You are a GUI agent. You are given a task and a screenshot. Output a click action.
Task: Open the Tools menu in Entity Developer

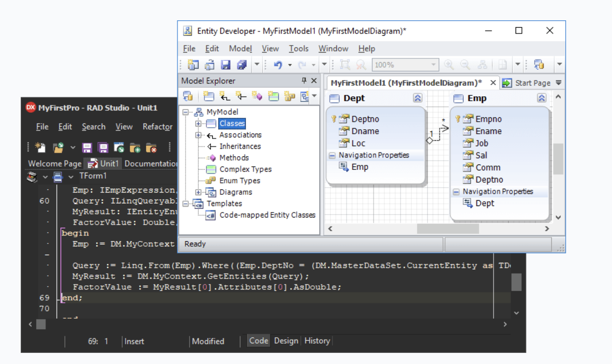(299, 49)
